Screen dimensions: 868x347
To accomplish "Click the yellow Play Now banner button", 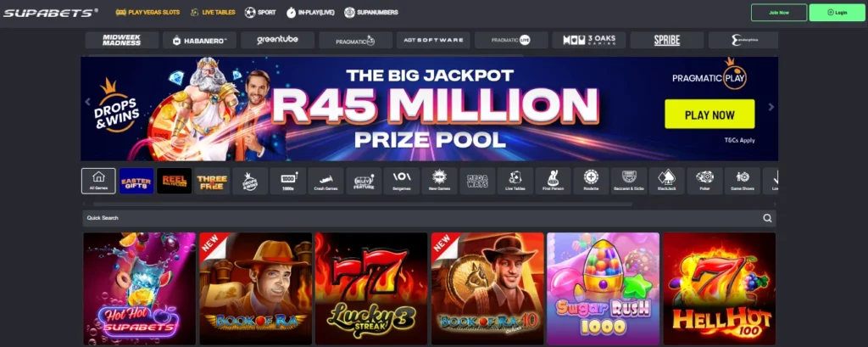I will (709, 115).
